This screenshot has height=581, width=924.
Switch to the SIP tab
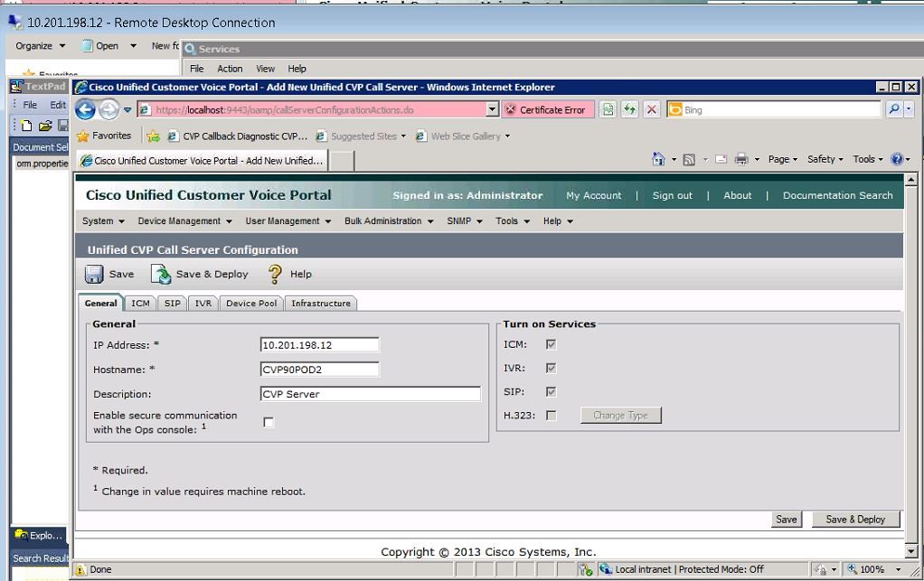(171, 303)
